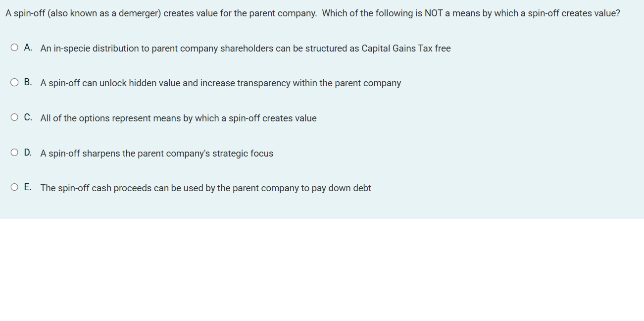This screenshot has height=321, width=644.
Task: Select radio button for option E
Action: click(14, 187)
